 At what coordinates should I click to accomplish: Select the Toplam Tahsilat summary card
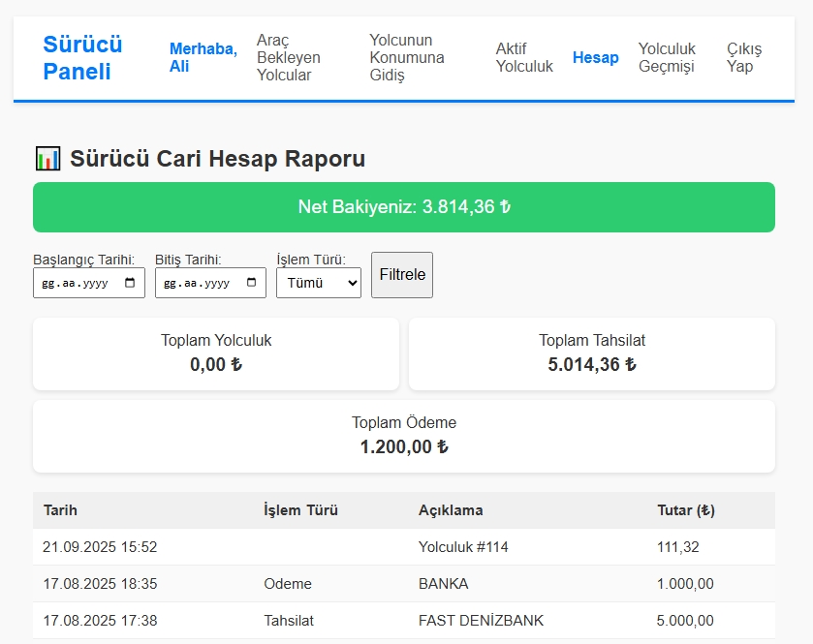(592, 353)
